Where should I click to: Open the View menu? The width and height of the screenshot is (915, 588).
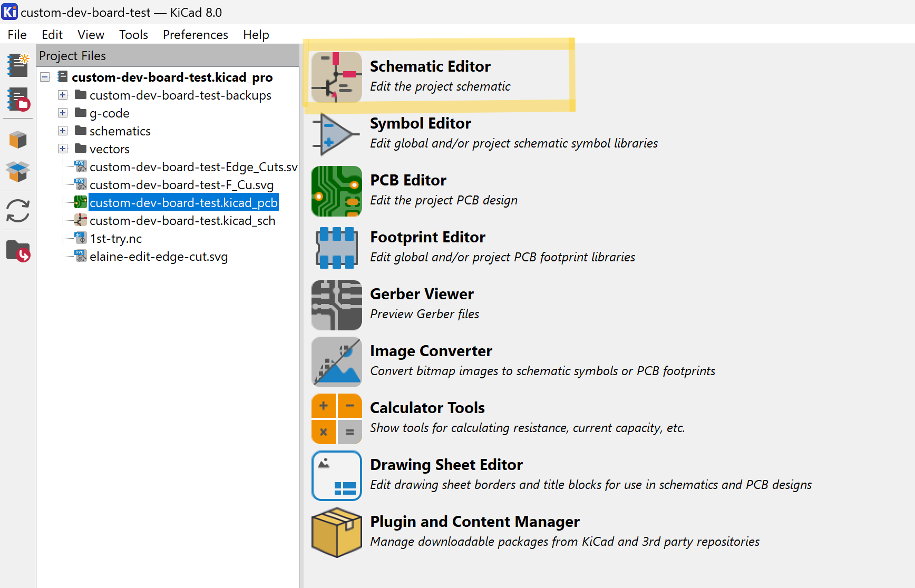point(91,35)
